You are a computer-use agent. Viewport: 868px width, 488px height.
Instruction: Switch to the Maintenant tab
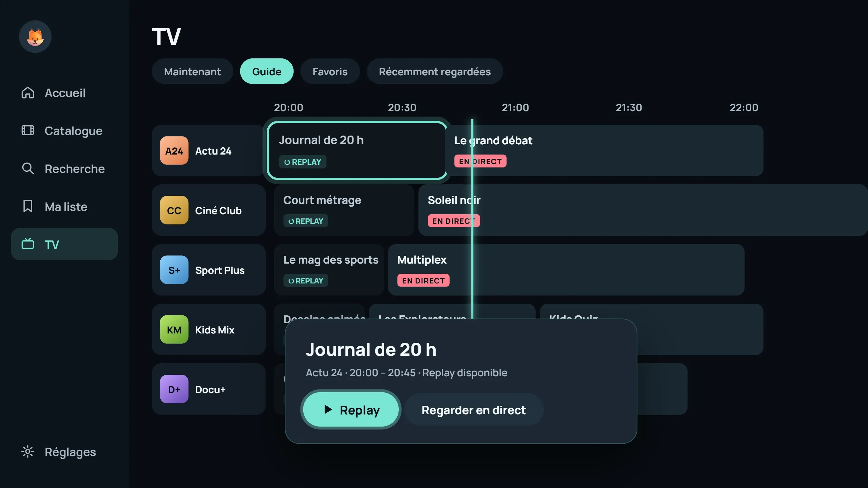tap(192, 71)
